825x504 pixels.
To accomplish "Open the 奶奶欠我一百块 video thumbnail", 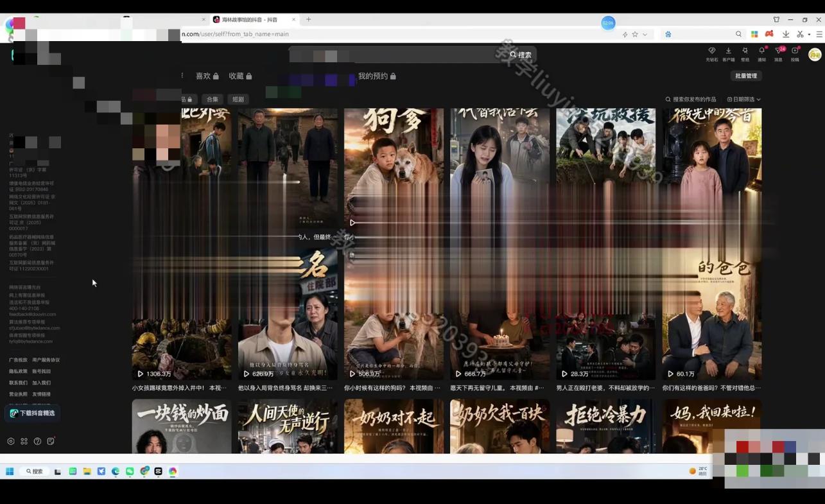I will [499, 426].
